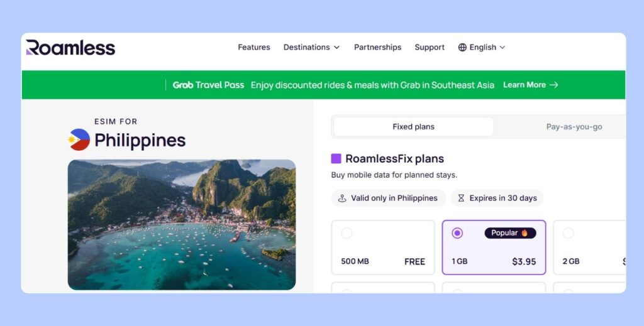Click the globe language icon
Viewport: 644px width, 326px height.
point(462,48)
